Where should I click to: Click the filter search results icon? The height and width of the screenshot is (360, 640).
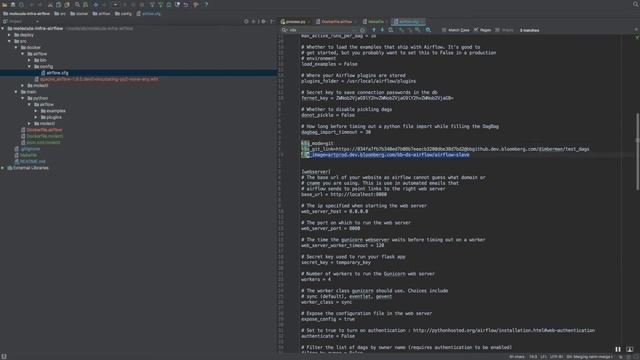tap(428, 30)
